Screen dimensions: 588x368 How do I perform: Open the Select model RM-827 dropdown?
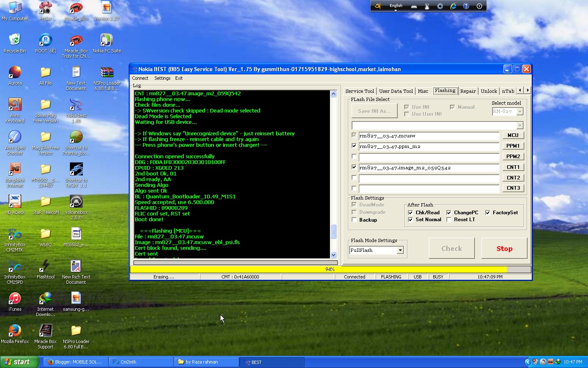(520, 111)
